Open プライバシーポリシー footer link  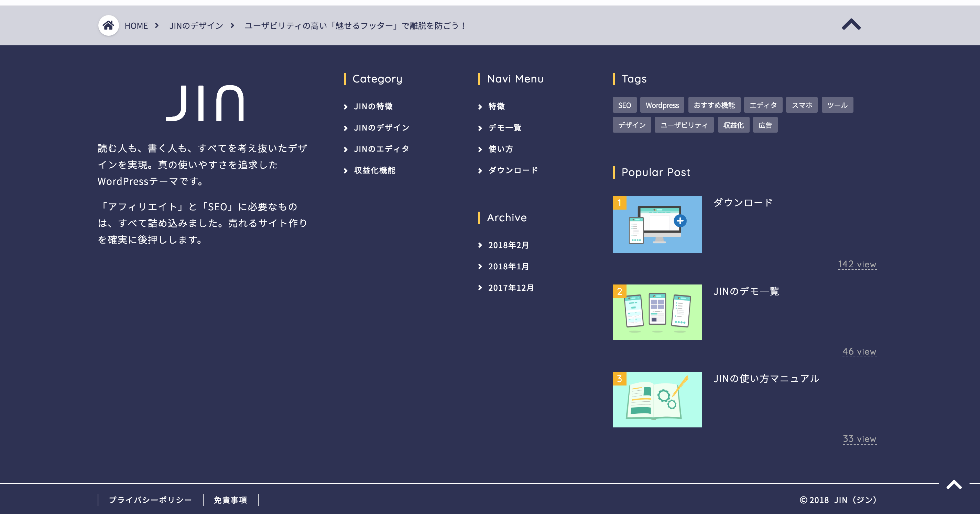point(150,500)
